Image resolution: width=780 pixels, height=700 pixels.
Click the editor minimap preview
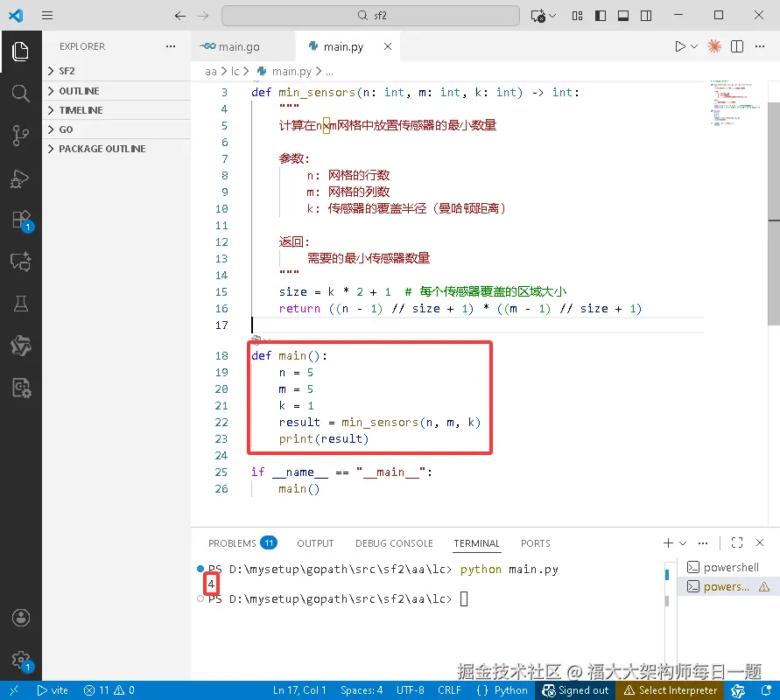pos(734,101)
